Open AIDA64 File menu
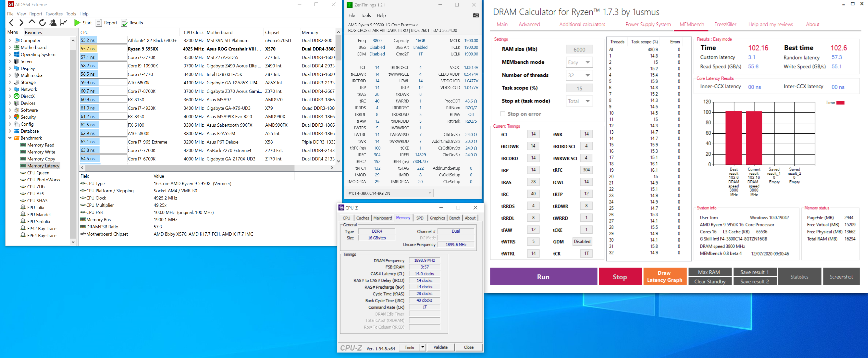This screenshot has height=358, width=868. click(10, 14)
